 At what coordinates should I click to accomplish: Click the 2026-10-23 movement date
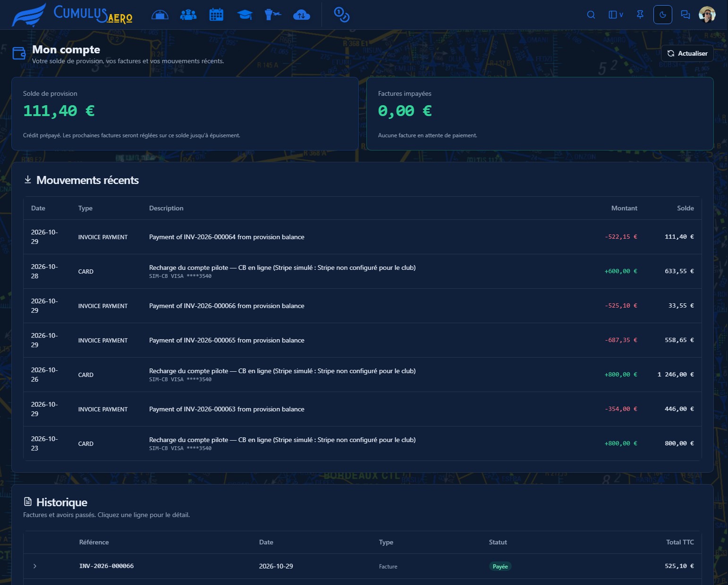(44, 443)
